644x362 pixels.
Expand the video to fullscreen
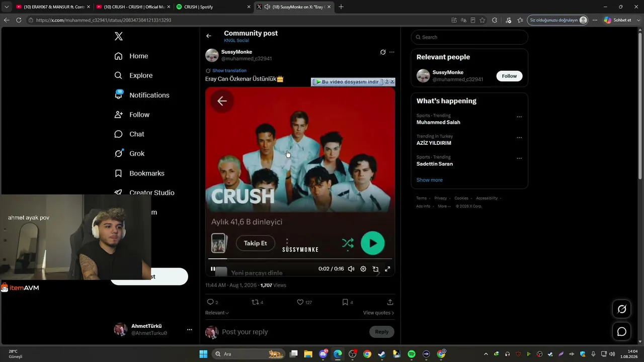click(x=387, y=269)
